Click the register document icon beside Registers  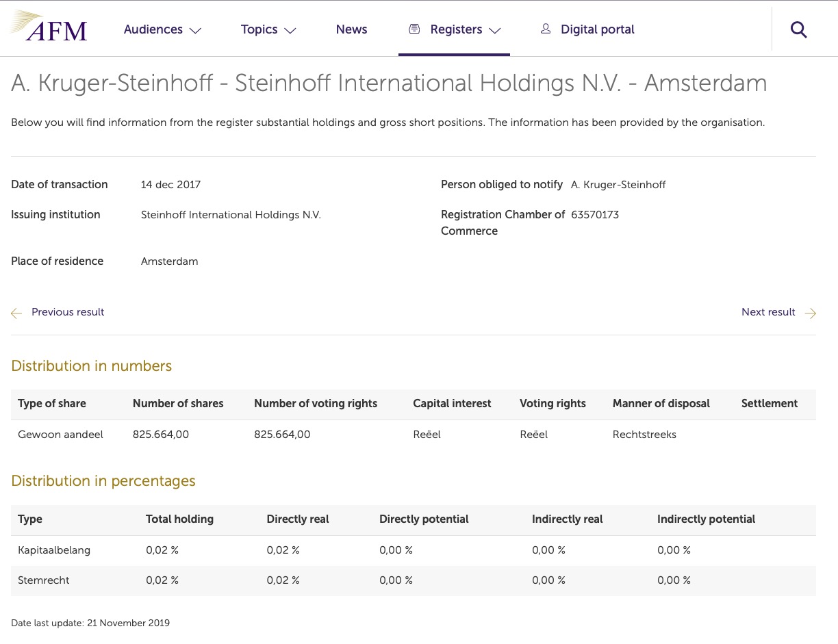[x=414, y=29]
